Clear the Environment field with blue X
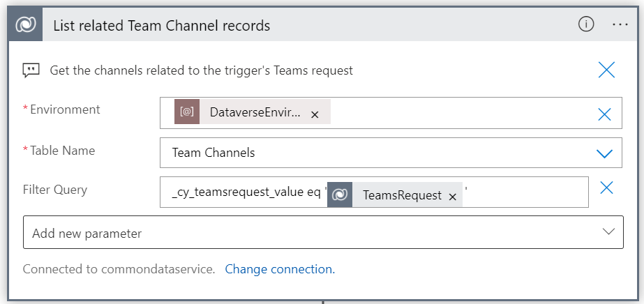The width and height of the screenshot is (644, 304). coord(604,114)
